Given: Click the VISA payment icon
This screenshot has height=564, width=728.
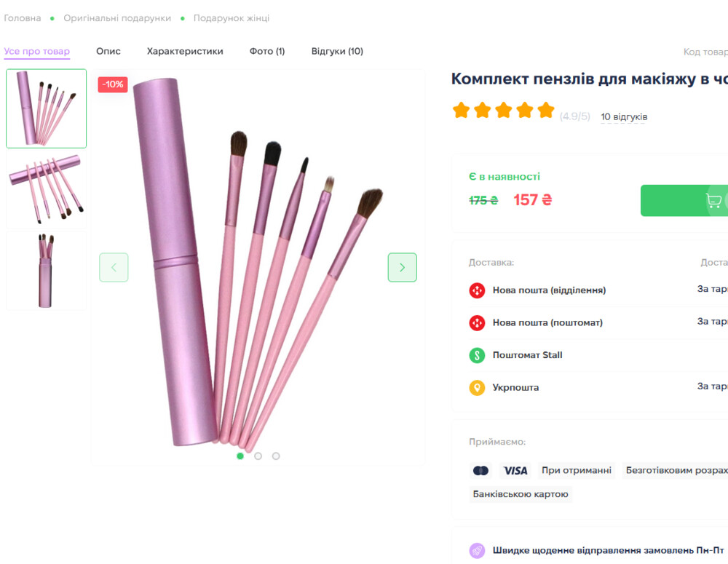Looking at the screenshot, I should tap(515, 471).
